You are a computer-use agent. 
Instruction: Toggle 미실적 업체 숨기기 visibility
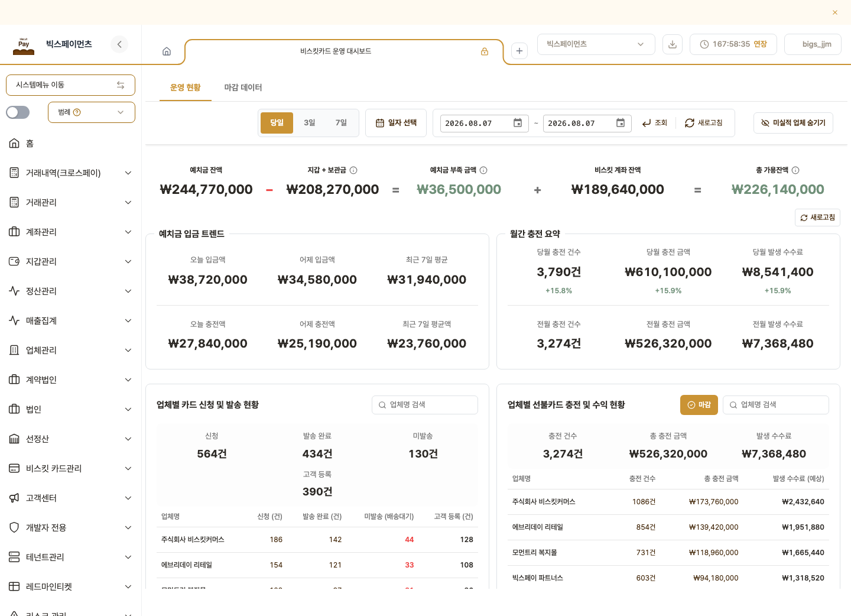point(793,123)
